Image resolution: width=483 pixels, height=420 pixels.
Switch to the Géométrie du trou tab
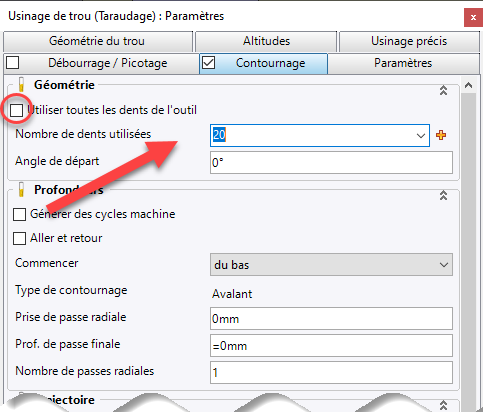tap(98, 41)
